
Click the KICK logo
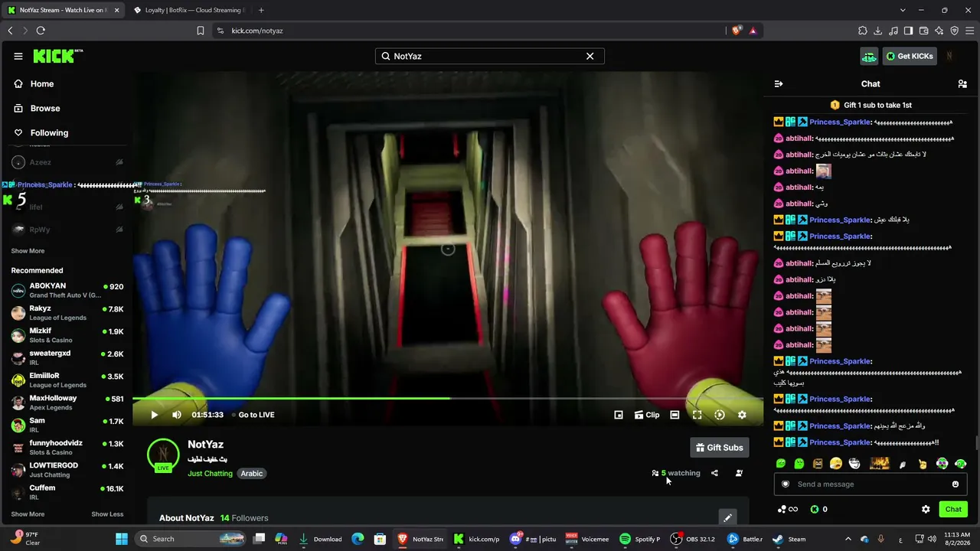pyautogui.click(x=57, y=56)
